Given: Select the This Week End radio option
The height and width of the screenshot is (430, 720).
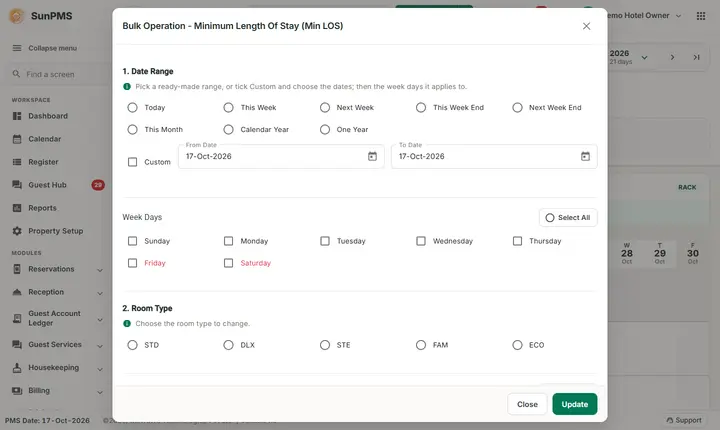Looking at the screenshot, I should point(421,108).
